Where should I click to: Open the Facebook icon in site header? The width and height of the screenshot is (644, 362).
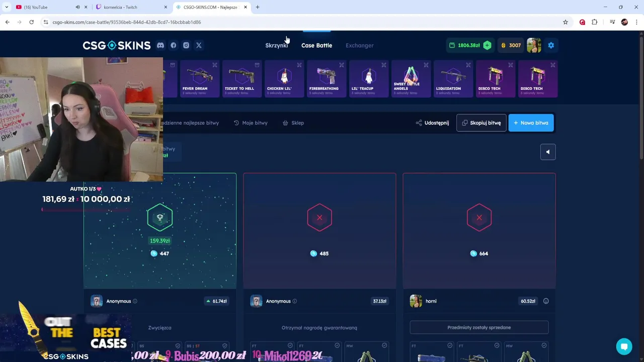(x=174, y=45)
